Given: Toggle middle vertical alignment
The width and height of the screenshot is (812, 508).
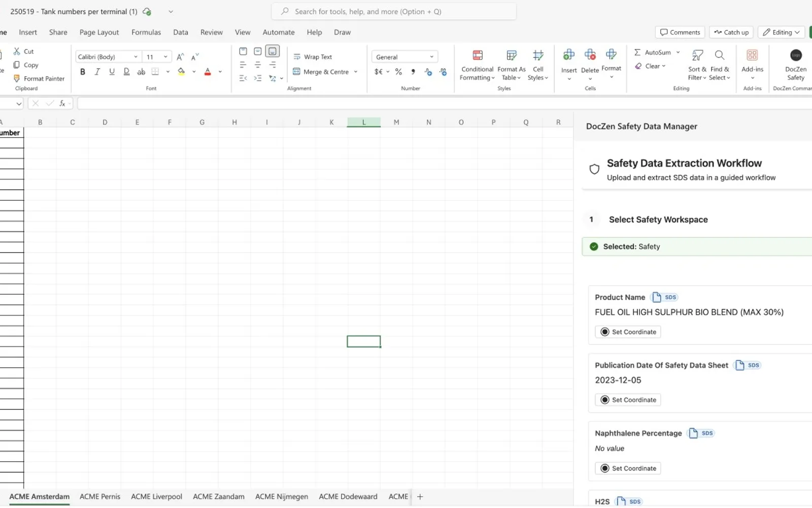Looking at the screenshot, I should [x=258, y=51].
